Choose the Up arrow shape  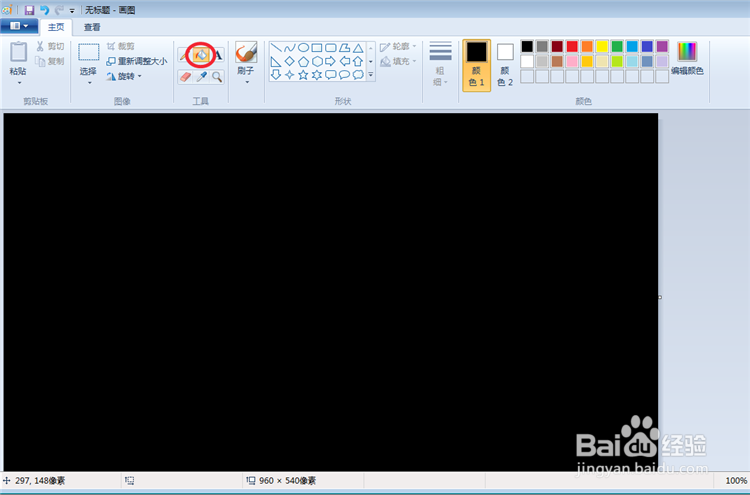click(358, 61)
